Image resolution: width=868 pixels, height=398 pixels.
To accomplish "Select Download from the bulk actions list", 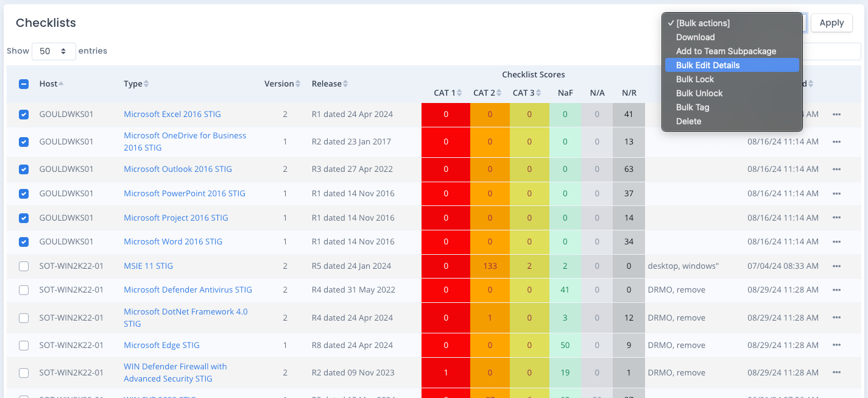I will point(732,37).
